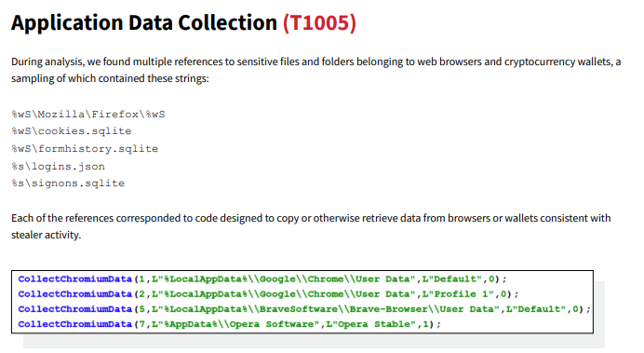Open the red (T1005) technique reference
The width and height of the screenshot is (644, 353).
(319, 22)
